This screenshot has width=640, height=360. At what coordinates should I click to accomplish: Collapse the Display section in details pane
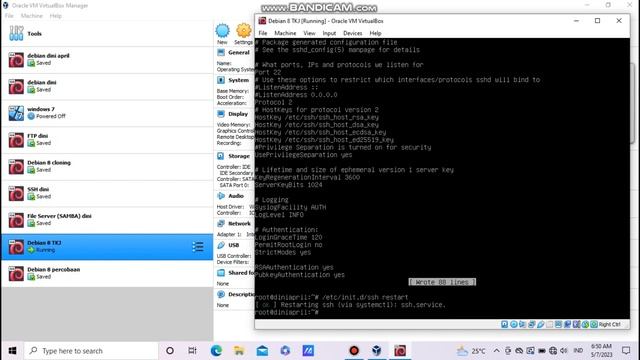[238, 114]
